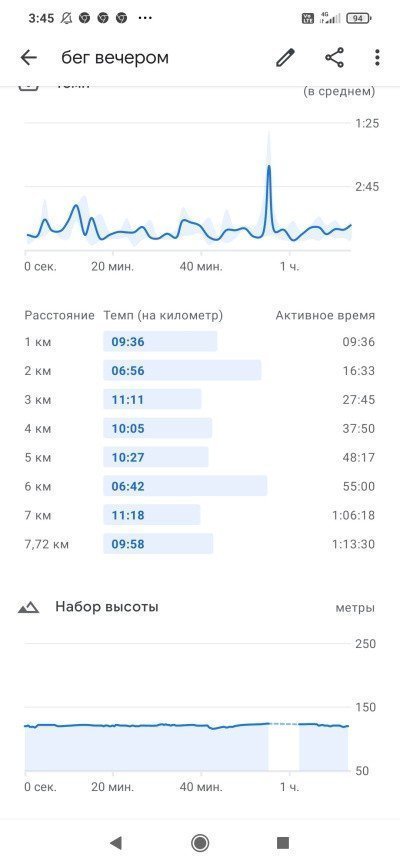The width and height of the screenshot is (400, 867).
Task: Tap the back arrow icon
Action: coord(28,58)
